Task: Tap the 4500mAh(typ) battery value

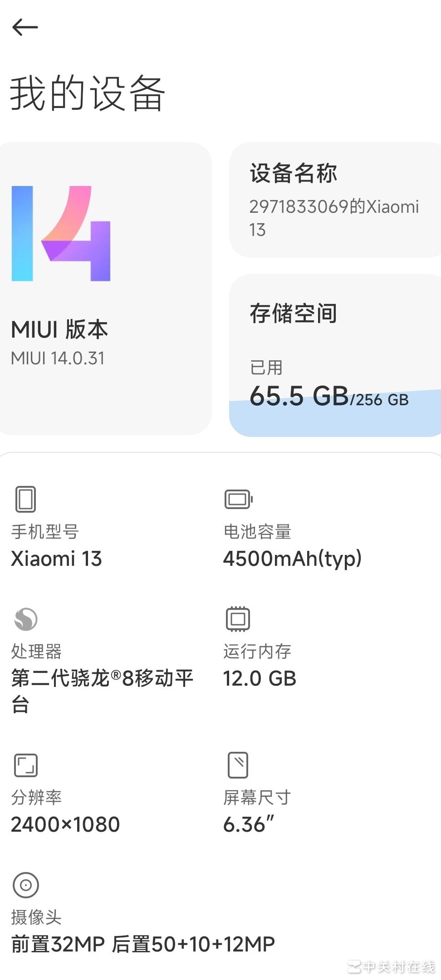Action: [x=292, y=559]
